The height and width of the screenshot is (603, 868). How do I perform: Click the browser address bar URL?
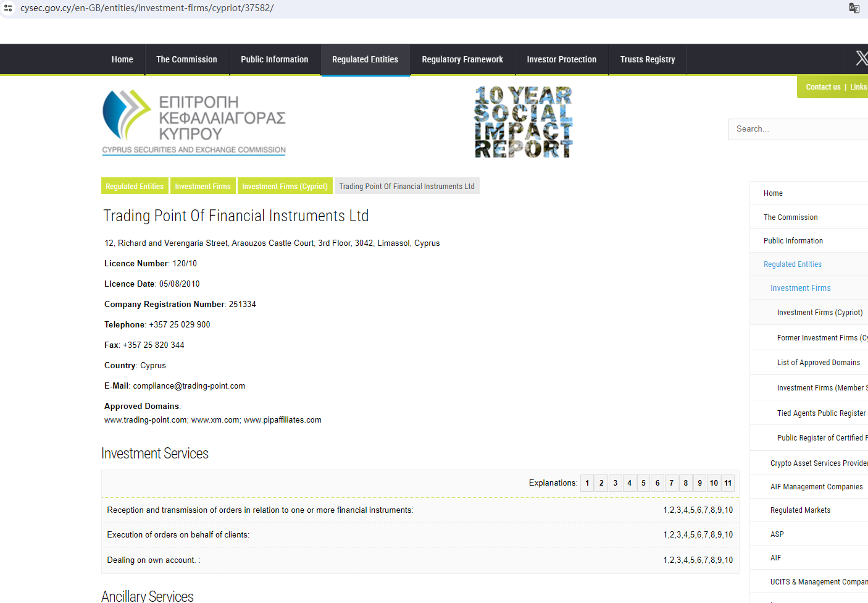point(147,8)
